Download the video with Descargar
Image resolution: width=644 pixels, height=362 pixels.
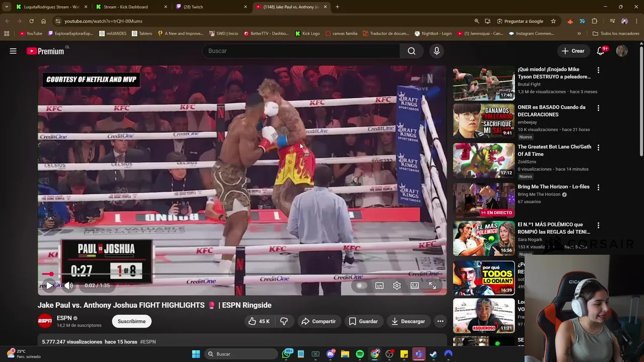(408, 321)
